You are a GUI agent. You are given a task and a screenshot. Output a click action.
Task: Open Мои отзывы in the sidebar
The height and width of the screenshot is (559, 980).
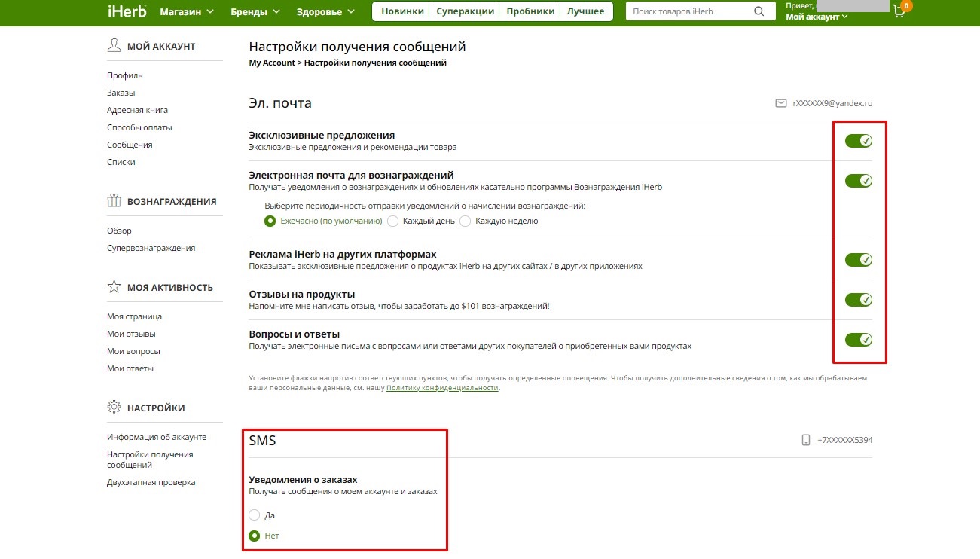click(132, 334)
